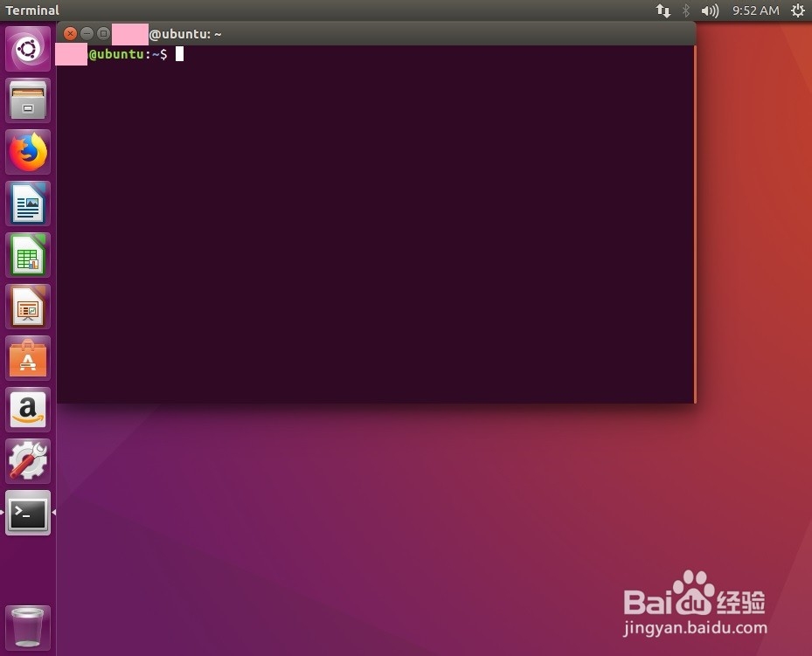812x656 pixels.
Task: Open System Settings gear and wrench icon
Action: [x=28, y=461]
